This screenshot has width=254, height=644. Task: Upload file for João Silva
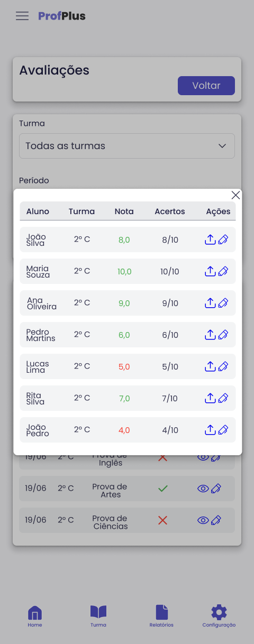tap(210, 240)
